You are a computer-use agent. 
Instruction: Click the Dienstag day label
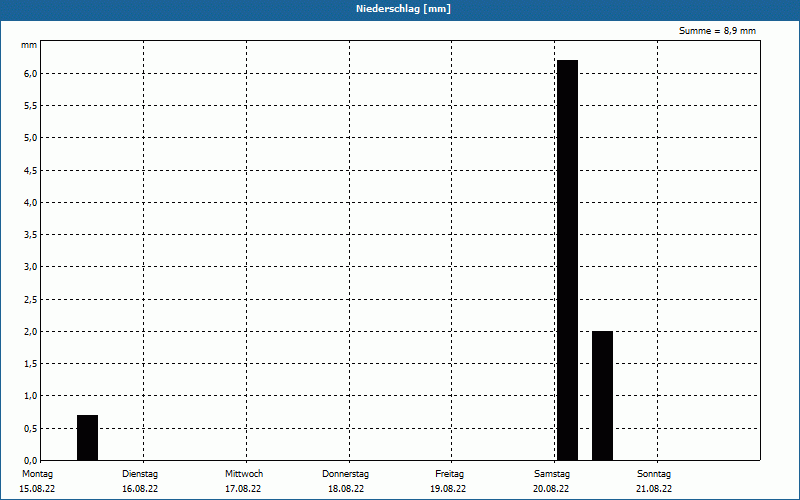[x=140, y=474]
